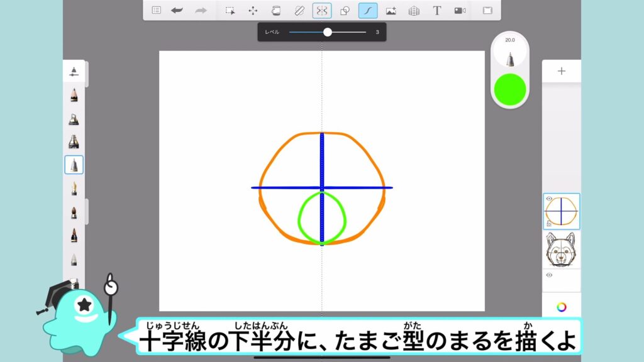
Task: Open the main menu list icon
Action: coord(156,11)
